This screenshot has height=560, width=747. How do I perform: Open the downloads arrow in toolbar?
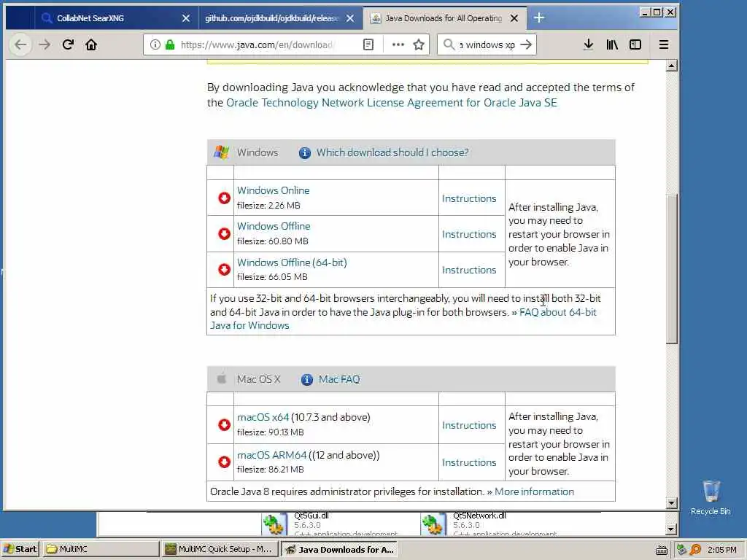[589, 44]
